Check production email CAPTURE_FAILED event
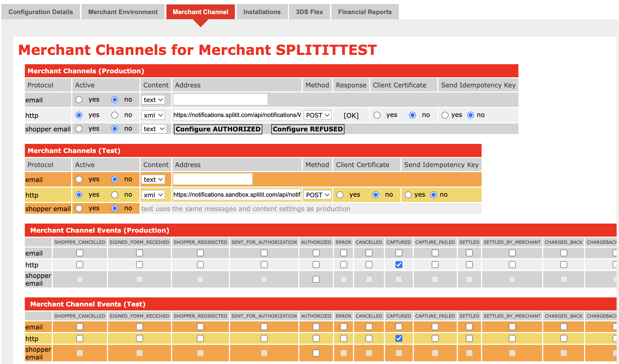 point(435,253)
